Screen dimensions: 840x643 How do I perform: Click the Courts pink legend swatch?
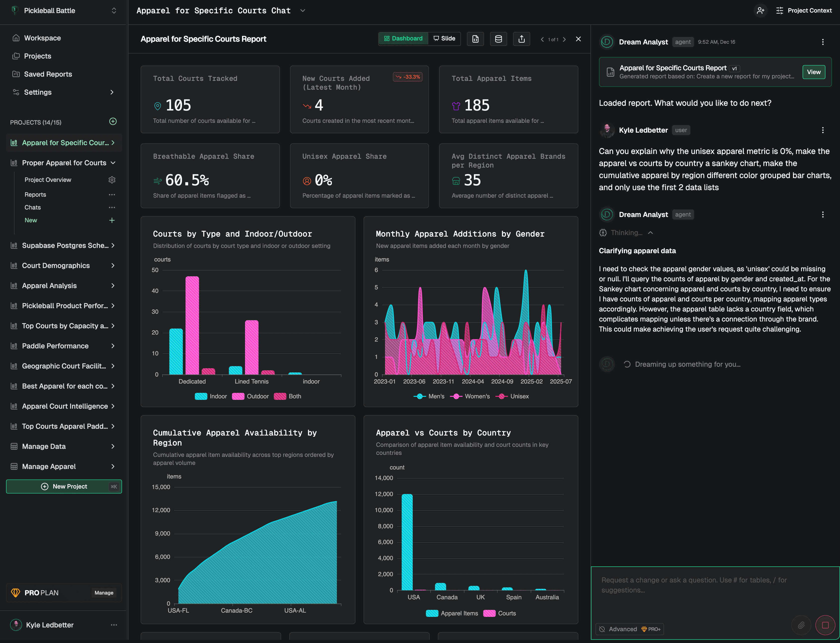click(489, 613)
